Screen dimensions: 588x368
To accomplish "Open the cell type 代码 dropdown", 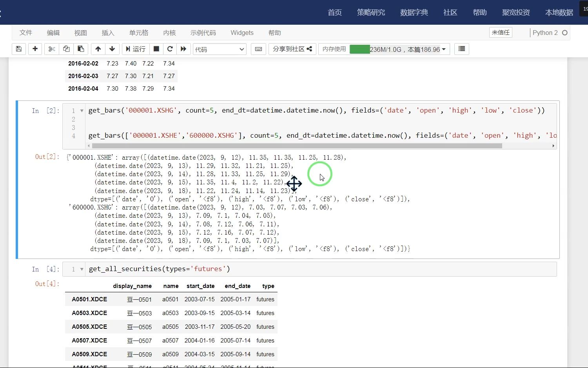I will click(x=220, y=49).
